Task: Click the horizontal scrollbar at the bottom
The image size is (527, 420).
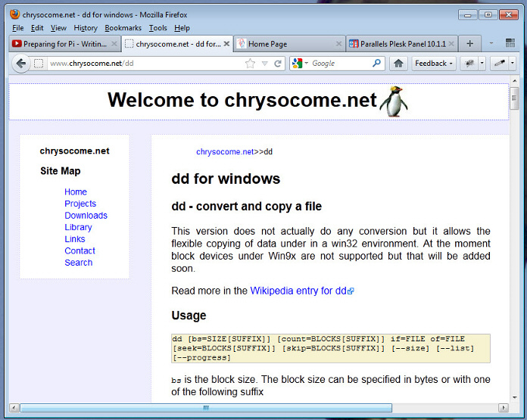Action: (204, 408)
